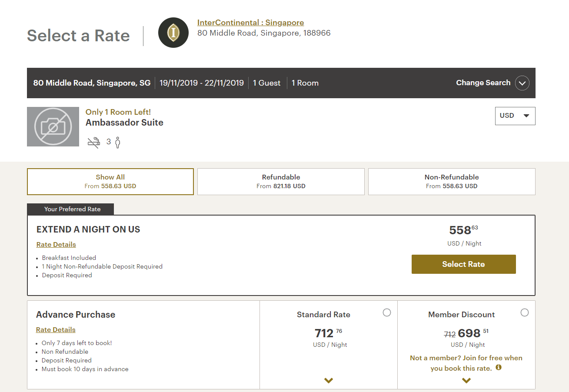Screen dimensions: 569x392
Task: Click the Breakfast Included bullet
Action: point(69,258)
